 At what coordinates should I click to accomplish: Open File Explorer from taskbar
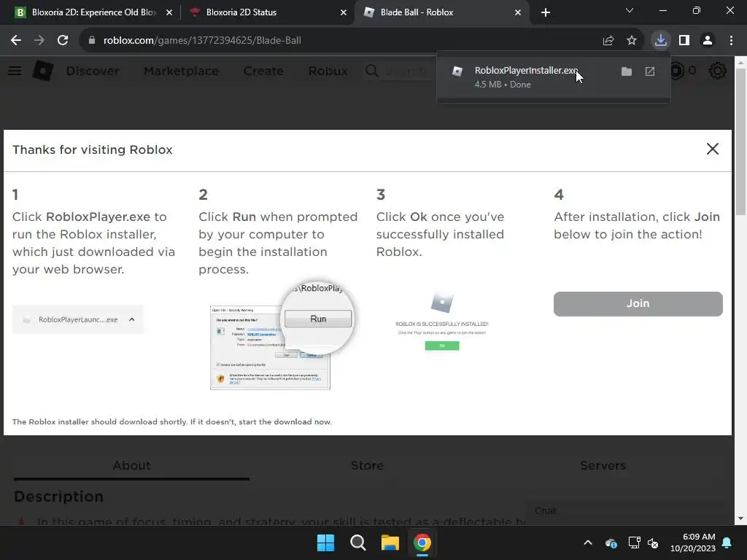(x=390, y=542)
